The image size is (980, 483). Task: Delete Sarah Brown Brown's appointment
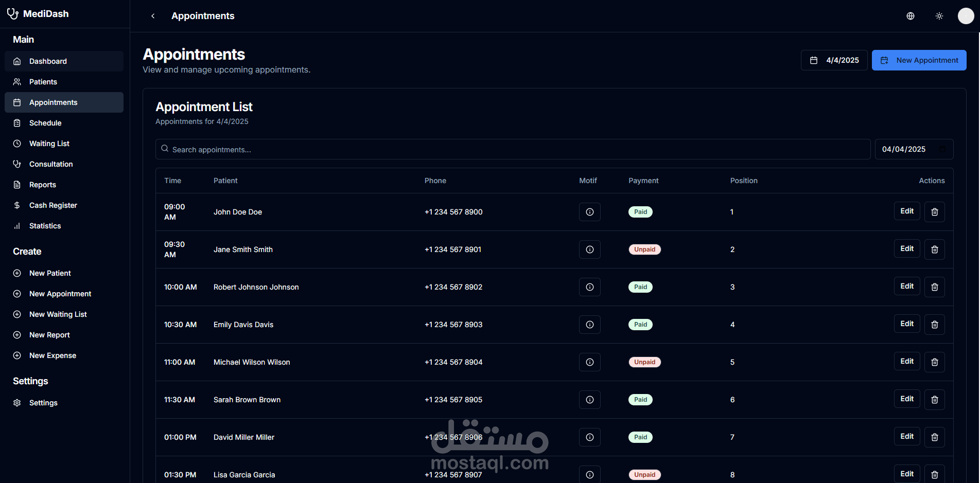(935, 400)
